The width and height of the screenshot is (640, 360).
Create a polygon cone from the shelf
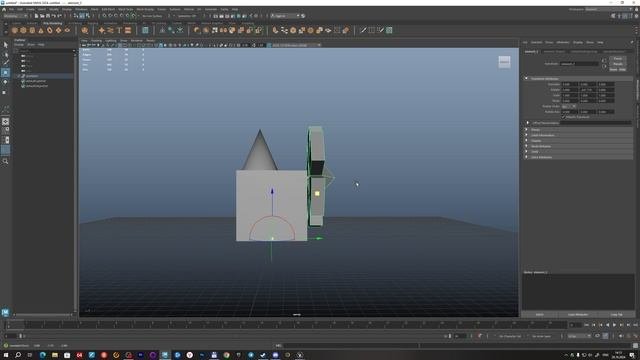[41, 30]
